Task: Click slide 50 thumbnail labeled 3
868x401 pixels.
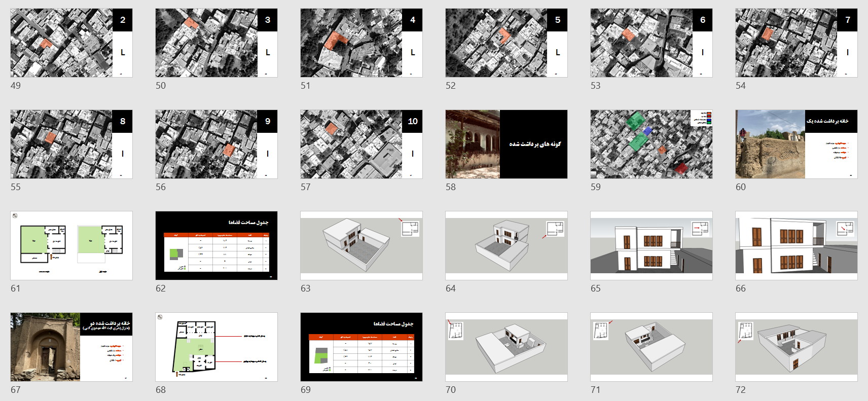Action: pyautogui.click(x=216, y=43)
